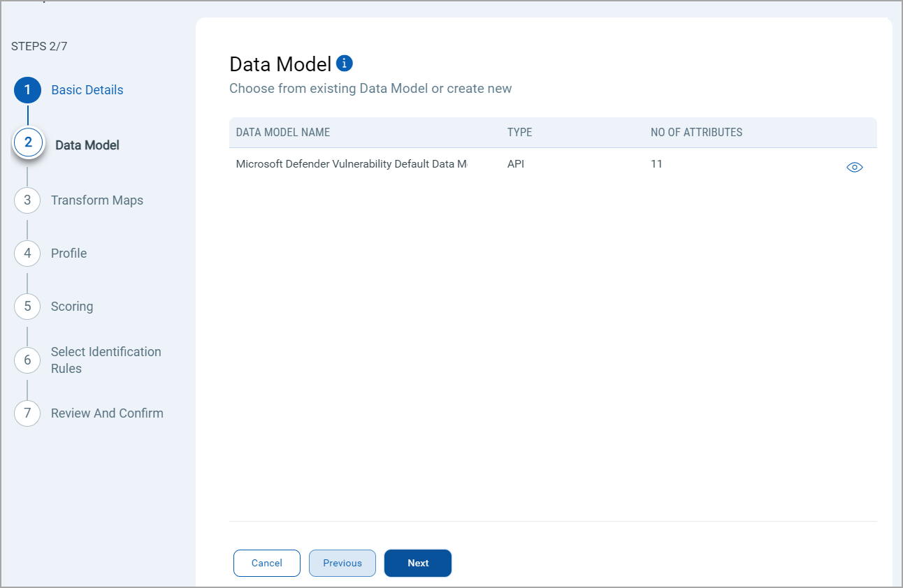The width and height of the screenshot is (903, 588).
Task: Select the Microsoft Defender Vulnerability data model row
Action: pyautogui.click(x=351, y=165)
